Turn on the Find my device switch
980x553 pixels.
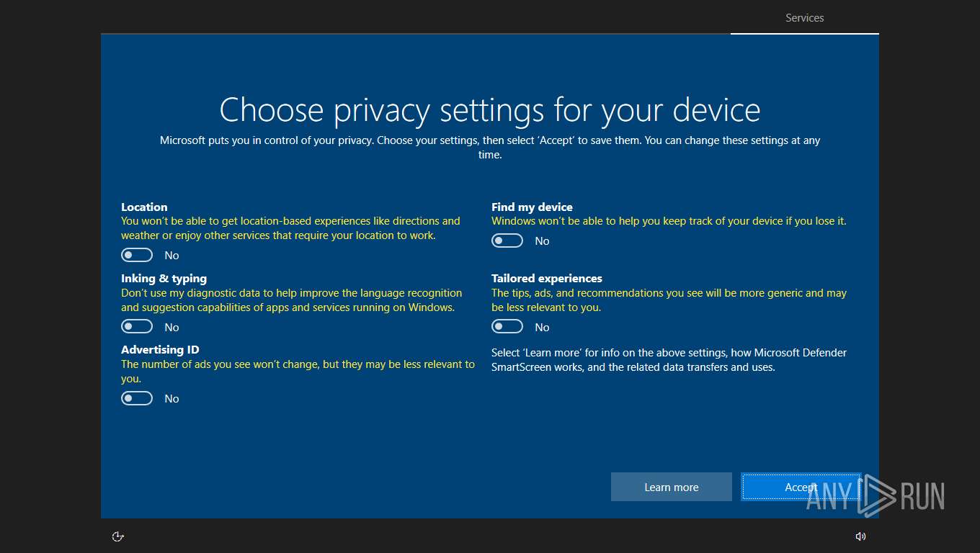(507, 240)
